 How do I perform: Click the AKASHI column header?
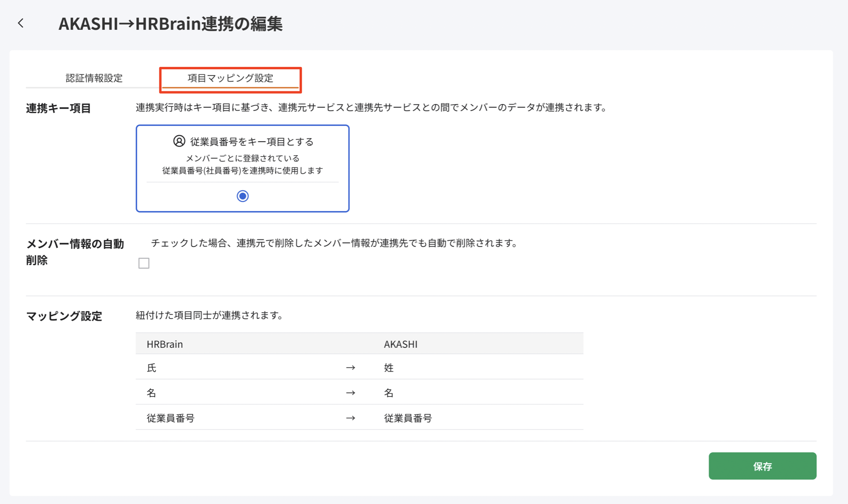[400, 344]
